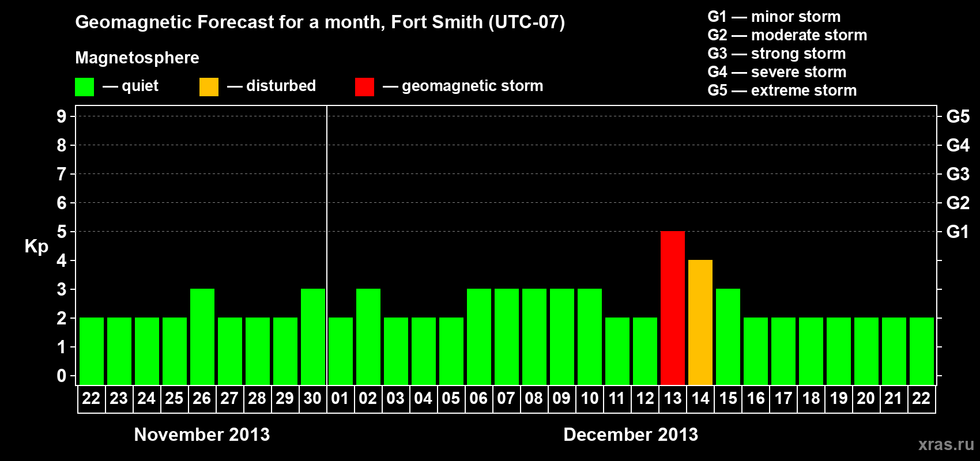This screenshot has height=461, width=980.
Task: Click Kp value 9 on left axis
Action: 62,116
